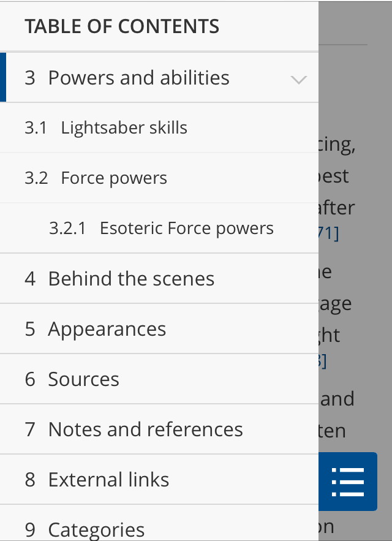This screenshot has height=541, width=392.
Task: Go to Notes and references
Action: point(145,429)
